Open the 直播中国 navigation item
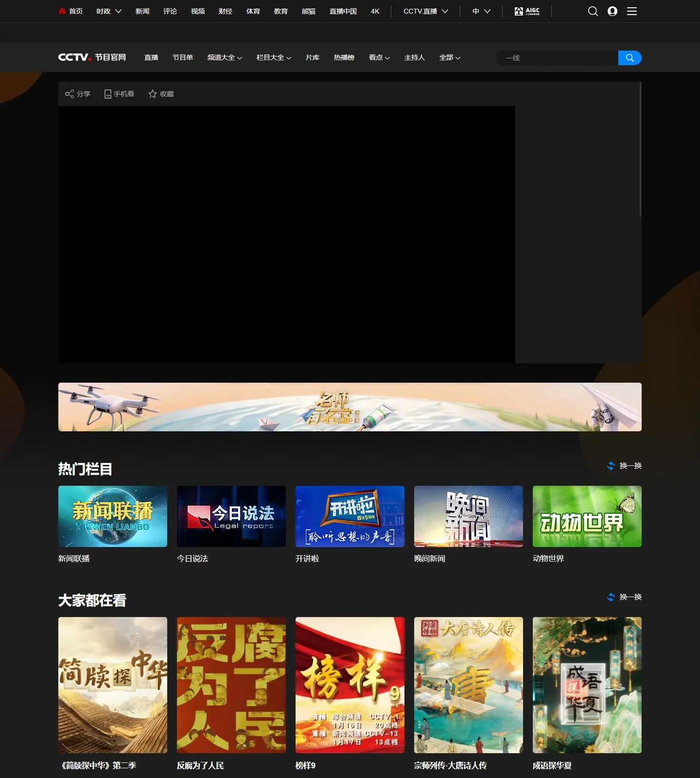 (343, 11)
